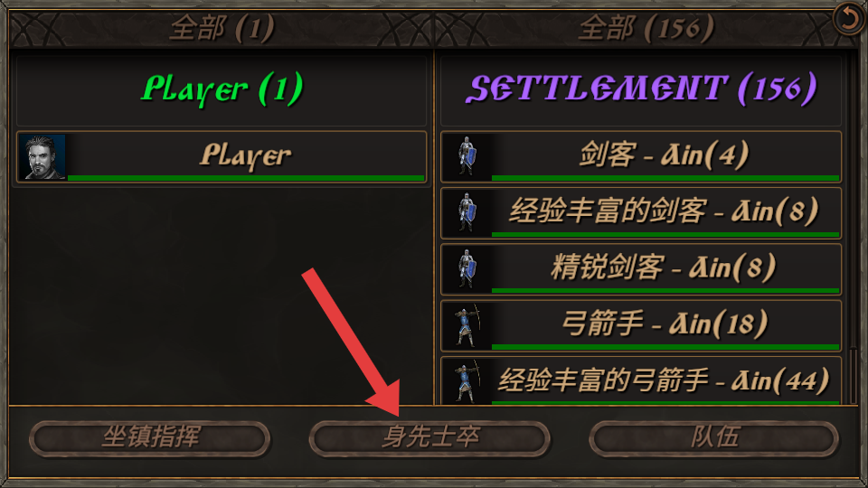This screenshot has width=868, height=488.
Task: Click the 队伍 button
Action: coord(714,438)
